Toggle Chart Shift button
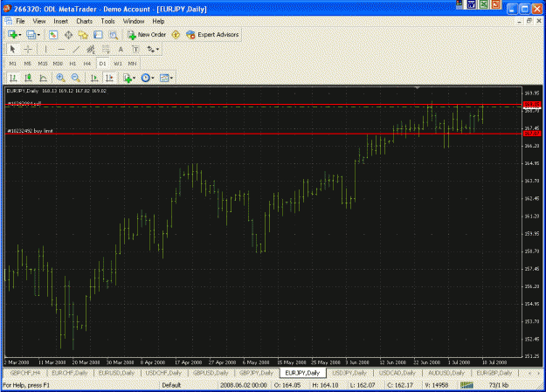The height and width of the screenshot is (392, 546). (109, 78)
